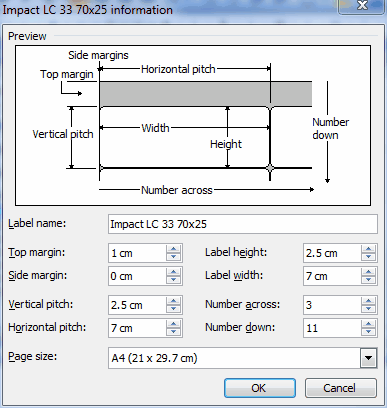
Task: Click the OK button
Action: pyautogui.click(x=260, y=388)
